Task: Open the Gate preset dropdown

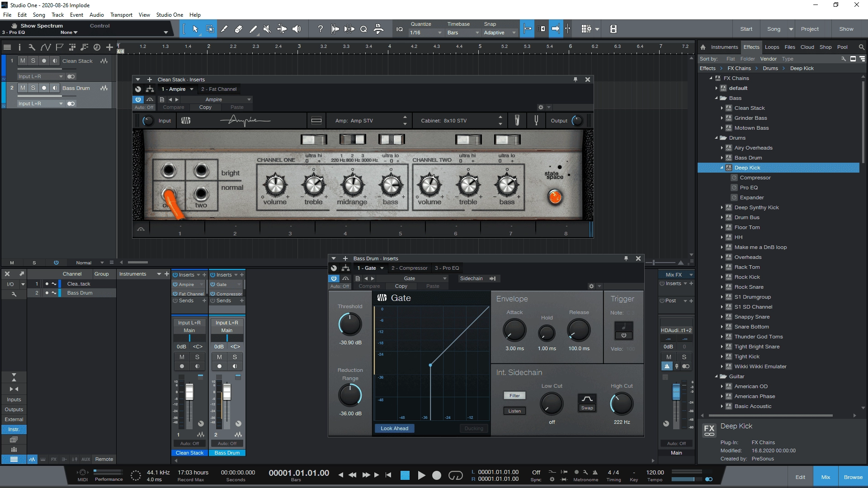Action: coord(413,278)
